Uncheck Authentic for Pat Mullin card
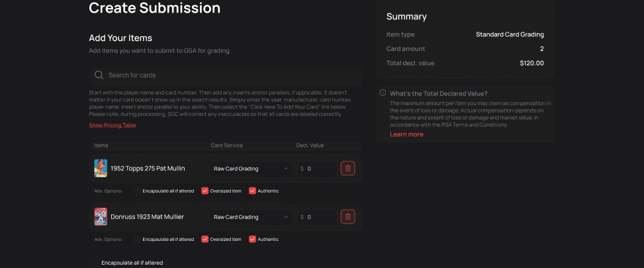 pos(252,191)
